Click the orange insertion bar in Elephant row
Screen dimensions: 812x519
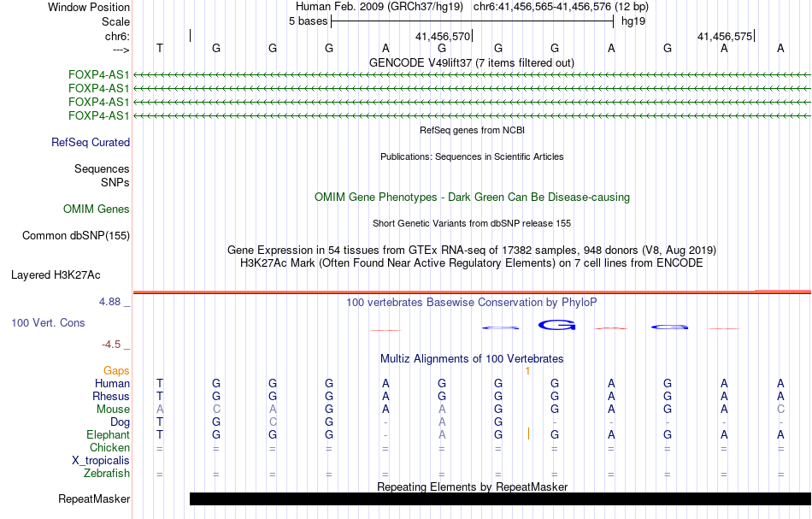(528, 434)
